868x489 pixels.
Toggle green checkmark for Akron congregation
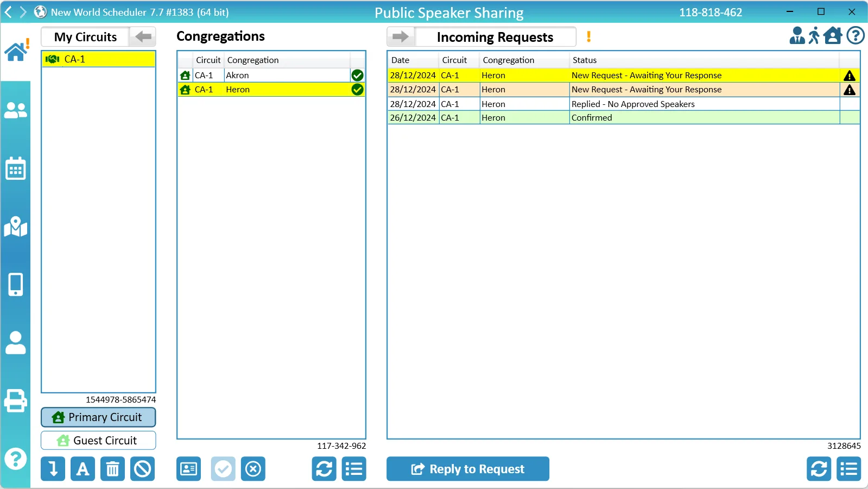pos(357,76)
